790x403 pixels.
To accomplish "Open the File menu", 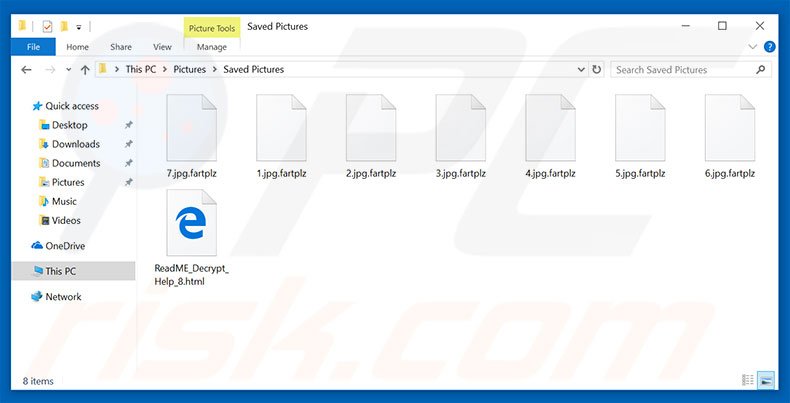I will 33,47.
